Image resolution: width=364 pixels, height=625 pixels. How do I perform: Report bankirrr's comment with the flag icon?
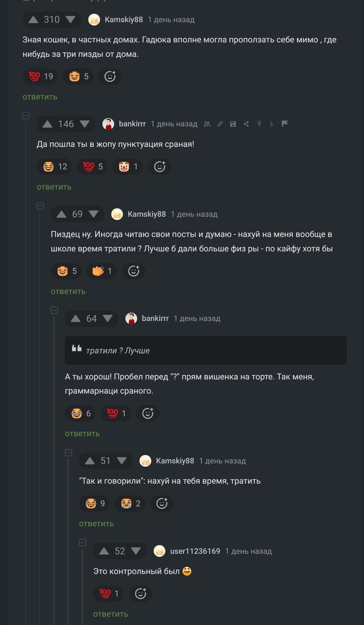click(x=285, y=124)
